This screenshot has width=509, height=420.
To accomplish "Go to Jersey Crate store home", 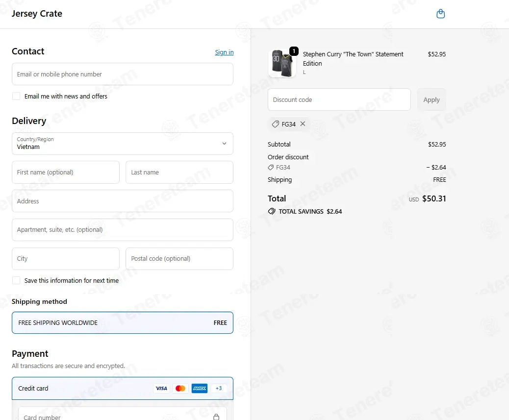I will coord(37,14).
